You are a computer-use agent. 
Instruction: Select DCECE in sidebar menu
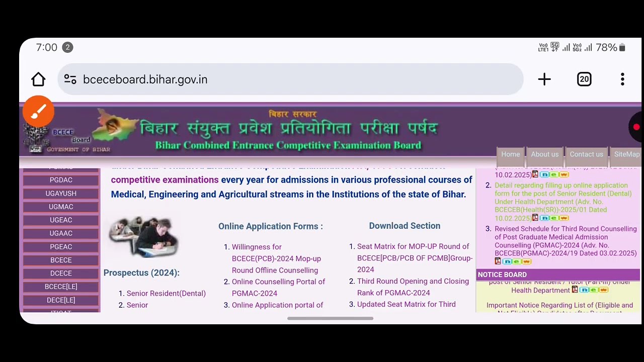click(61, 274)
